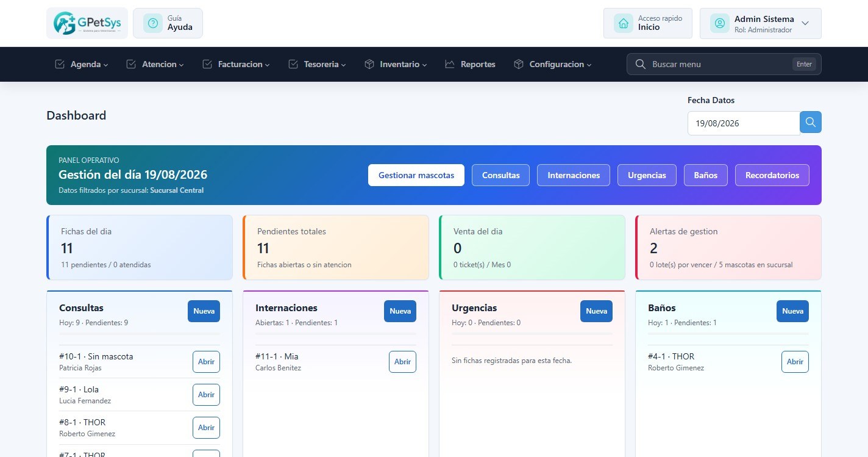This screenshot has height=457, width=868.
Task: Click the Configuracion box icon
Action: coord(519,64)
